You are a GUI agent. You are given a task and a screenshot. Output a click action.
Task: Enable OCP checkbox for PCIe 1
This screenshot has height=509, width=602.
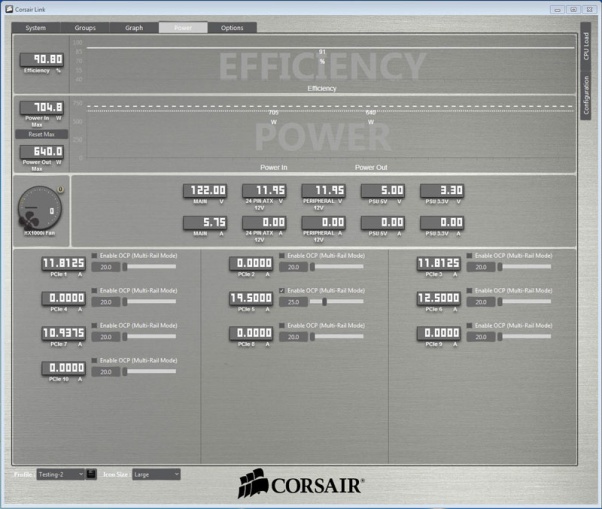(95, 256)
